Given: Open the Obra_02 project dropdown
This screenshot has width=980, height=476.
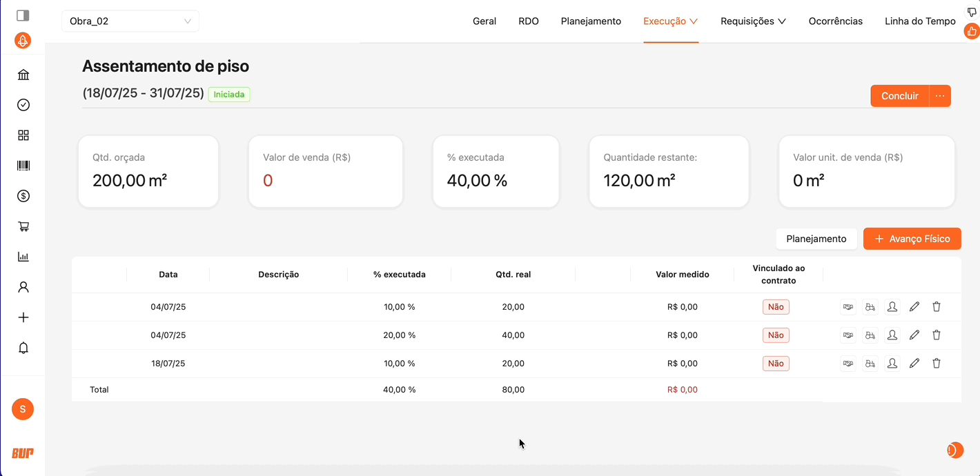Looking at the screenshot, I should [130, 21].
